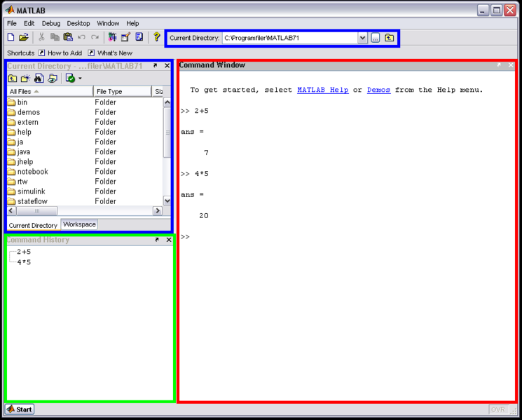The width and height of the screenshot is (522, 420).
Task: Open Profiler toolbar icon
Action: click(139, 37)
